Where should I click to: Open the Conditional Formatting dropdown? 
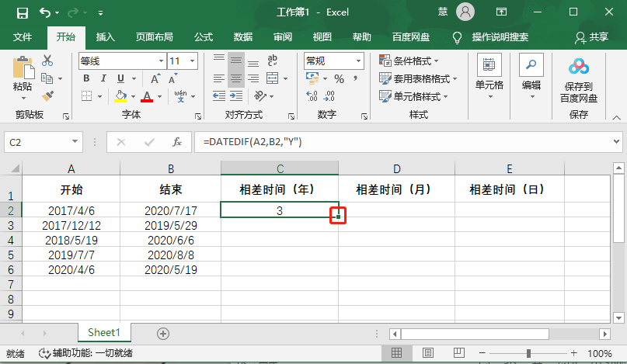[409, 61]
